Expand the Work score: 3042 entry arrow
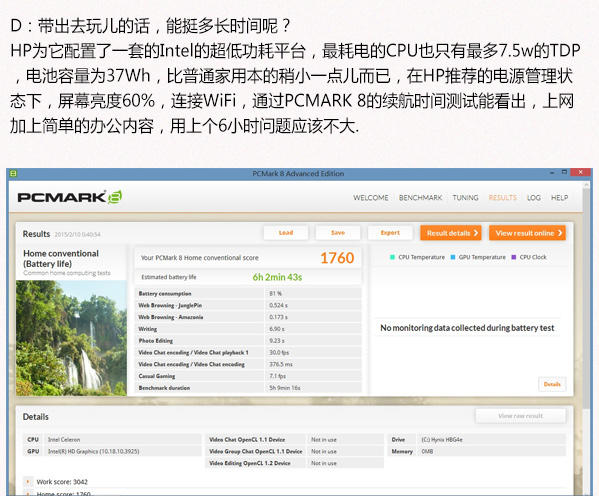The image size is (599, 496). (x=28, y=482)
